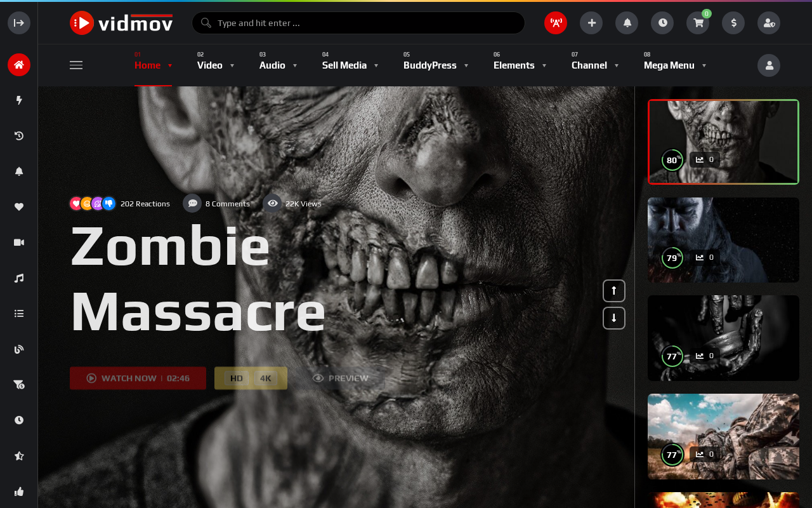Click the red live broadcast icon
Screen dimensions: 812x508
tap(556, 23)
